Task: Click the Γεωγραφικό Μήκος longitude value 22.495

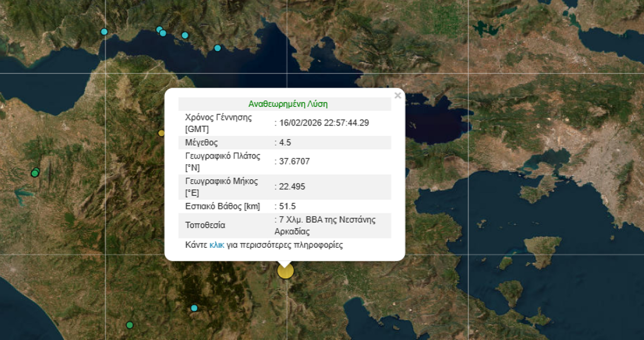Action: (290, 187)
